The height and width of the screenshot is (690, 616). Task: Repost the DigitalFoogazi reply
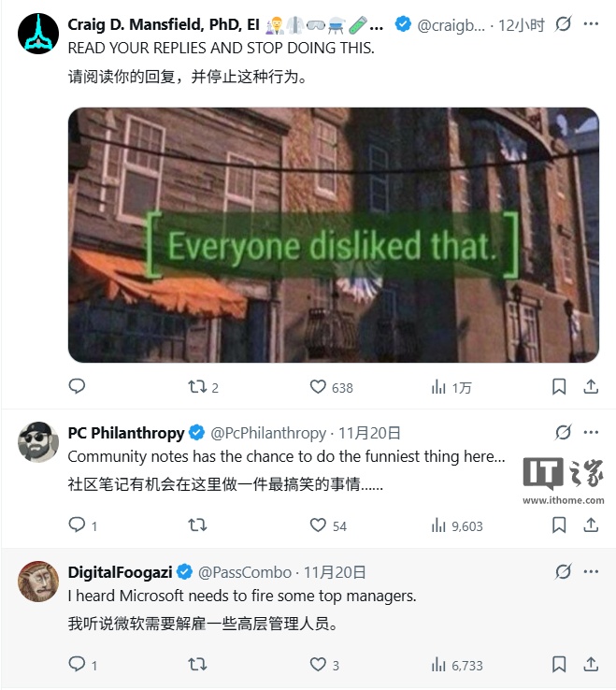click(197, 664)
